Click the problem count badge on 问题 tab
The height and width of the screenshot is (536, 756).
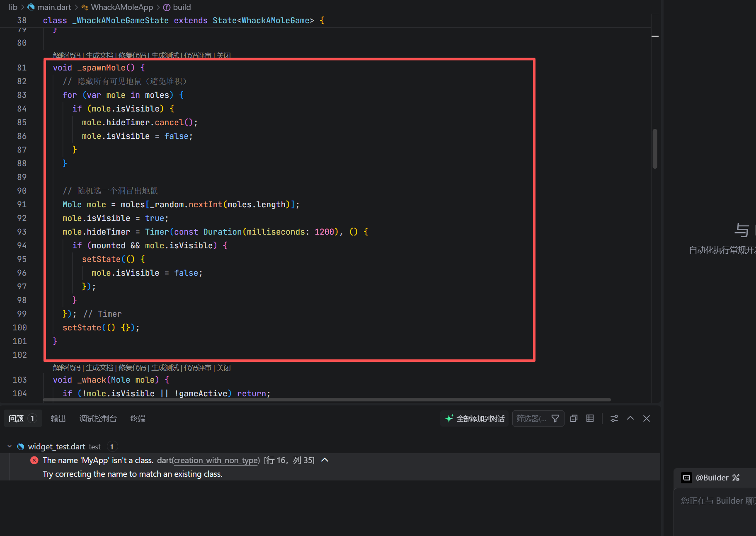click(32, 419)
